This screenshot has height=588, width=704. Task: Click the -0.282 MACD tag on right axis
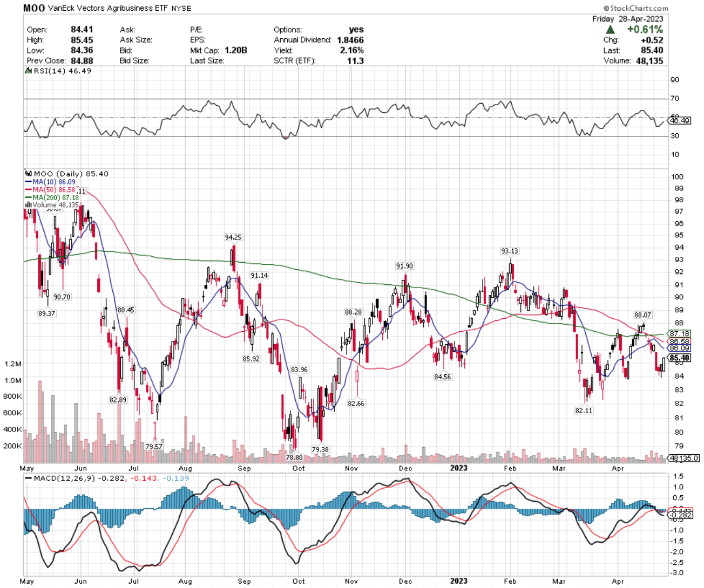(x=680, y=516)
